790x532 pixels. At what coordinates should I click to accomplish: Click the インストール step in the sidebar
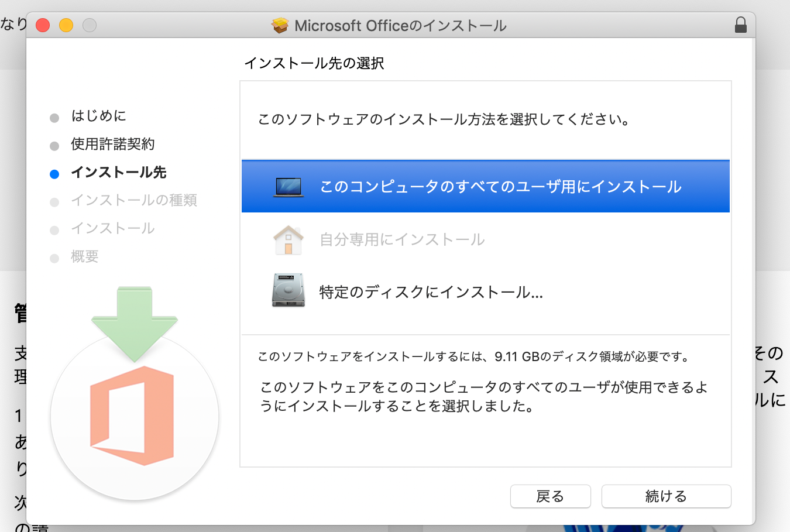[x=113, y=228]
